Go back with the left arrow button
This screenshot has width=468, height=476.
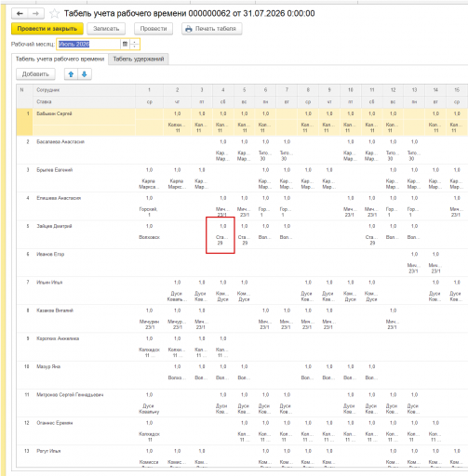pos(20,13)
